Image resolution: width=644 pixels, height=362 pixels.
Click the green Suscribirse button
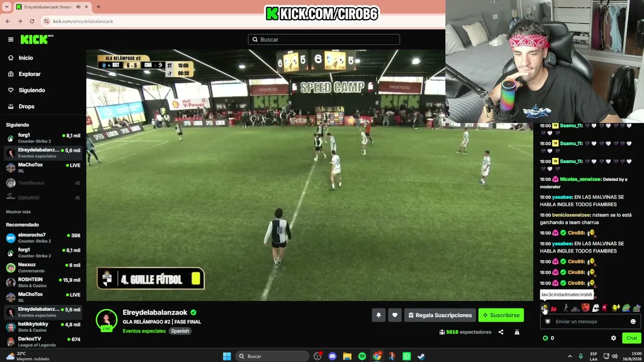coord(501,315)
